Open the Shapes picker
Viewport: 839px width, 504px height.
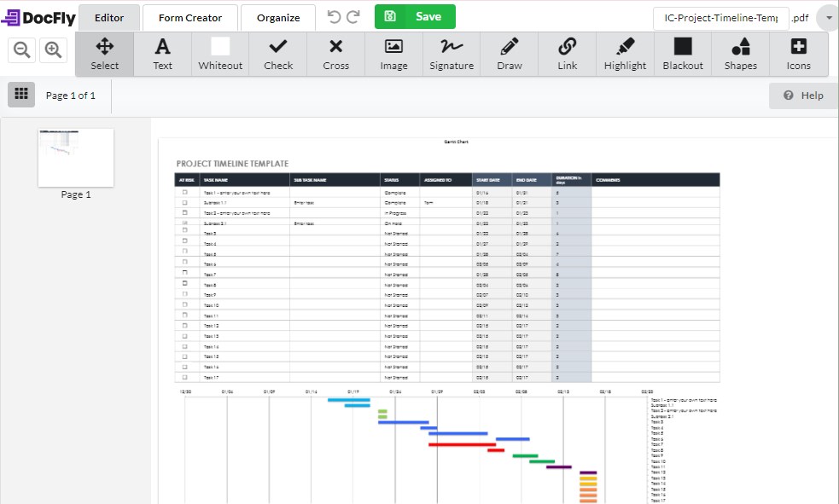741,54
